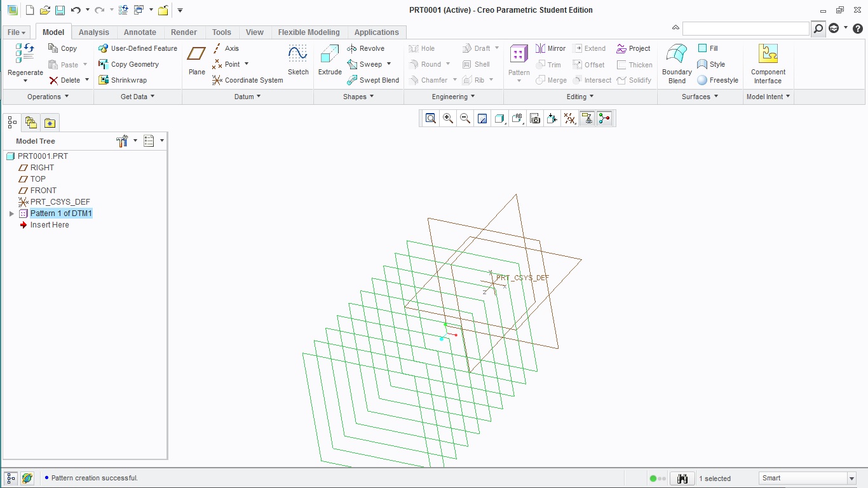Image resolution: width=868 pixels, height=488 pixels.
Task: Open the Project tool in Editing
Action: pos(633,48)
